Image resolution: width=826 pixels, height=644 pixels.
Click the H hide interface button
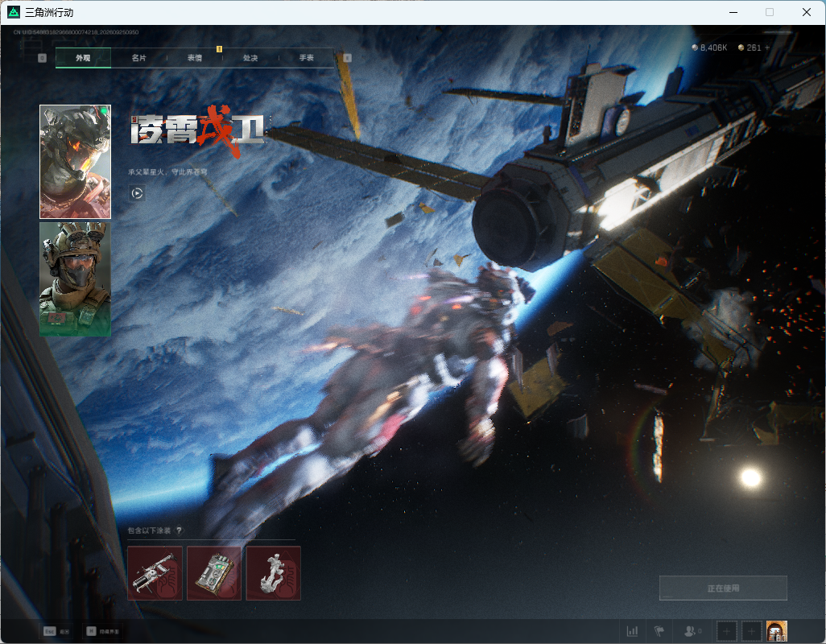click(x=103, y=631)
